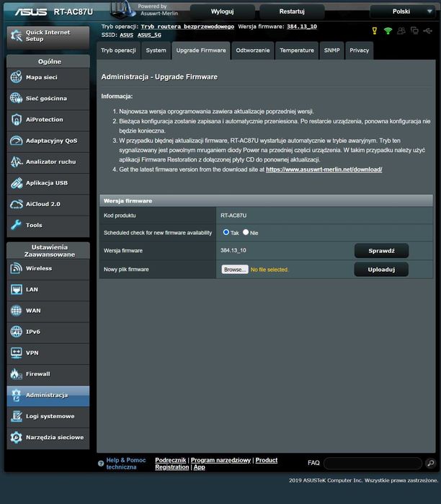Open the asuswrt-merlin.net download link
Screen dimensions: 441x504
coord(324,169)
